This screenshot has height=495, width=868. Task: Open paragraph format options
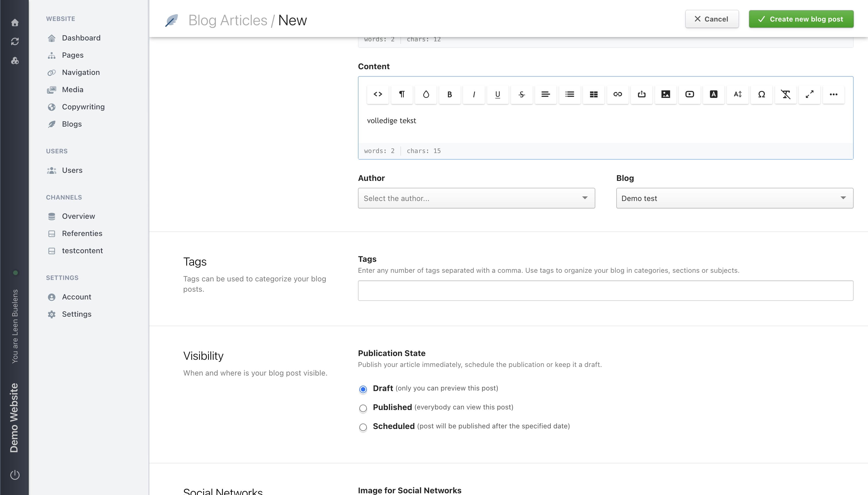pos(402,94)
